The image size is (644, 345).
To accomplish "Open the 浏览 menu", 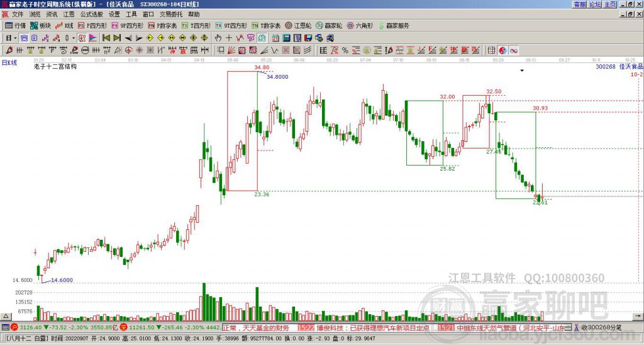I will pos(35,14).
